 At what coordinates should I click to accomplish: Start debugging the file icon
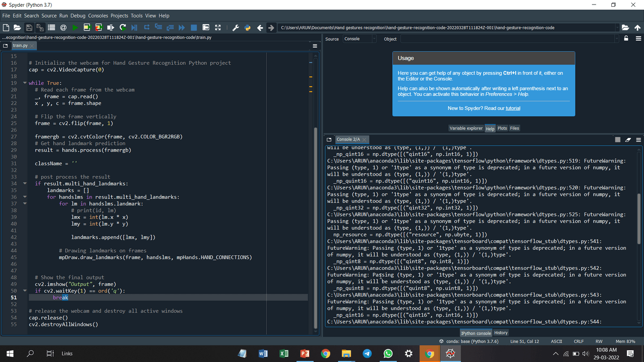[134, 28]
